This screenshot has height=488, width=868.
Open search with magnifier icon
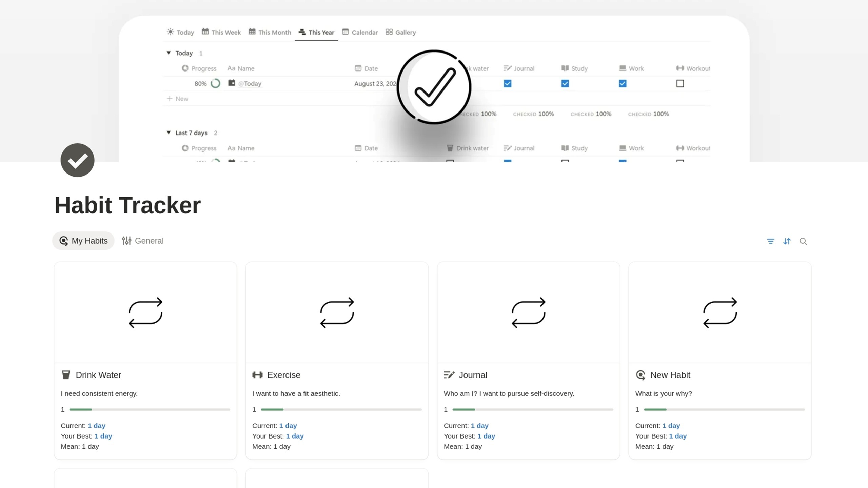803,241
